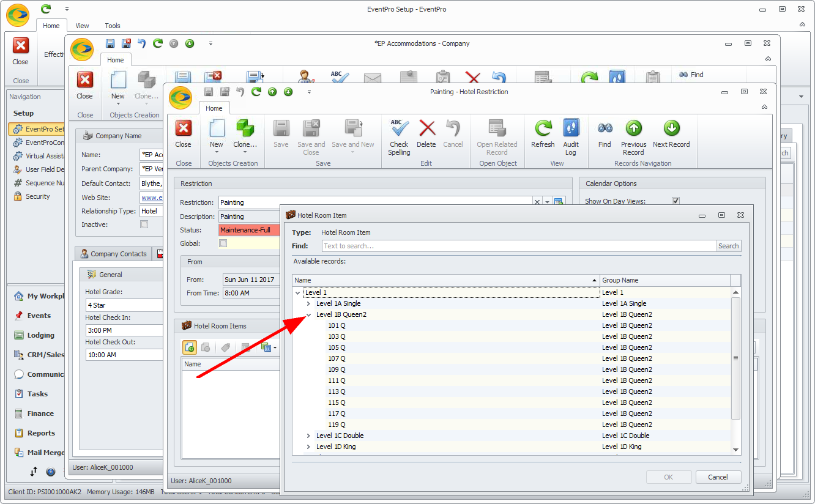This screenshot has height=504, width=815.
Task: Click the refresh icon in EventPro Setup title bar
Action: point(45,9)
